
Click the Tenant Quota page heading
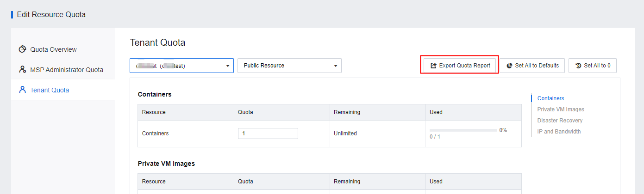[157, 43]
